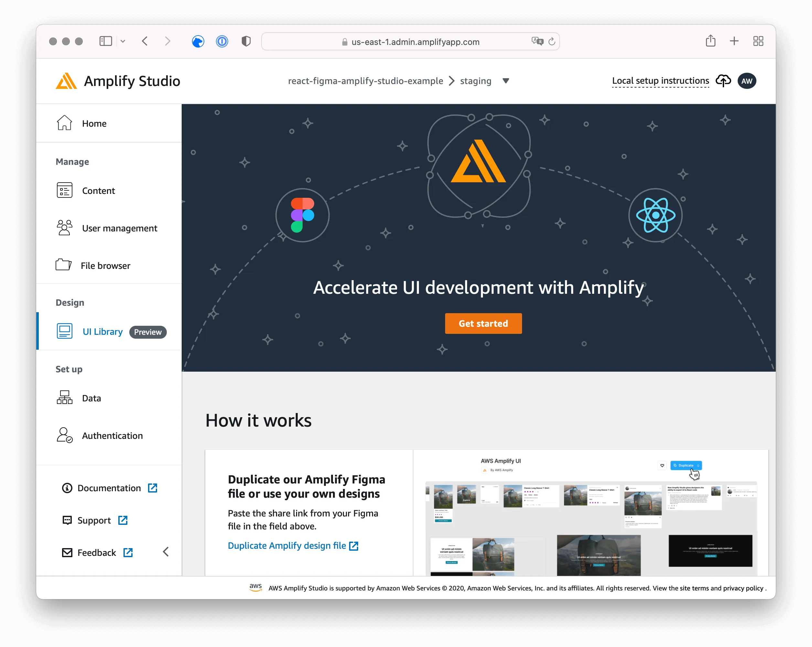
Task: Select the User management icon
Action: [x=64, y=228]
